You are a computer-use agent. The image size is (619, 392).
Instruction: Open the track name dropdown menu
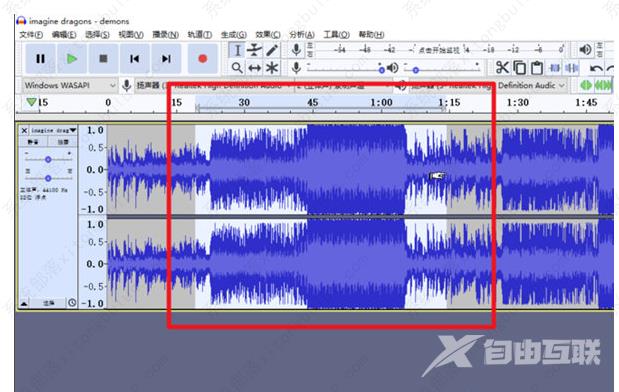click(x=53, y=130)
